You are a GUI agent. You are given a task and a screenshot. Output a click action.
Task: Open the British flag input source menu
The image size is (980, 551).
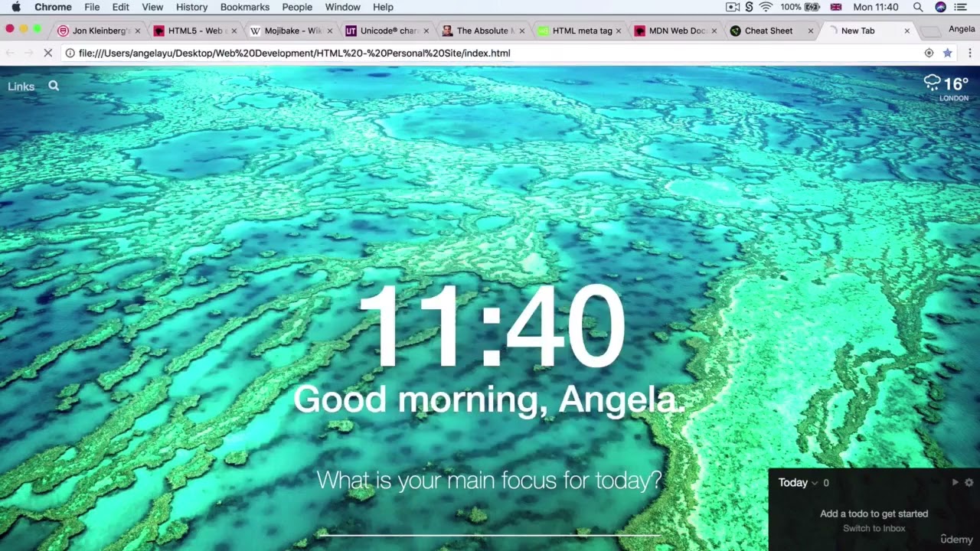click(x=836, y=7)
